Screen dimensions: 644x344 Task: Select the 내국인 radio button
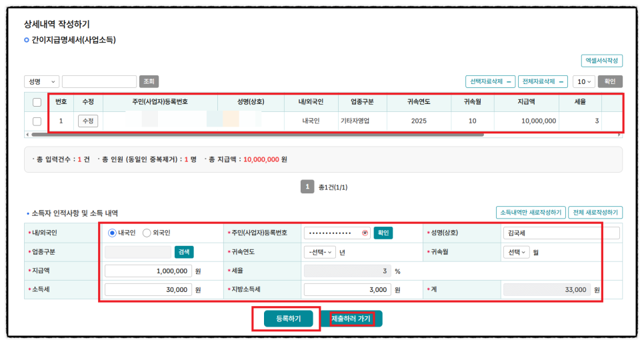[112, 233]
